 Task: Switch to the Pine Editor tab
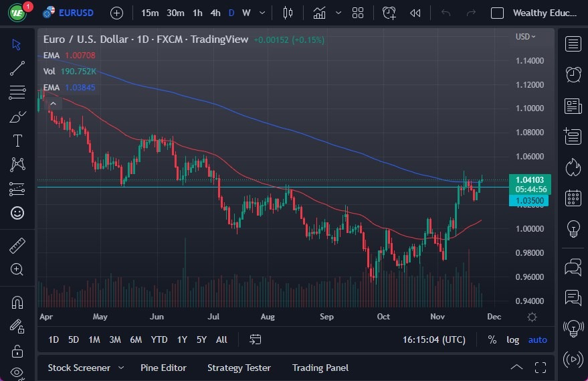(x=163, y=368)
